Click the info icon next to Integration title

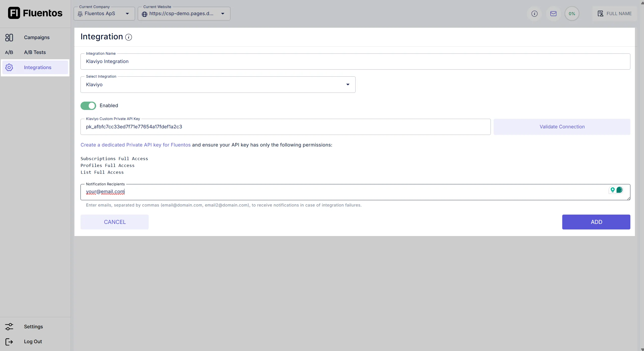point(128,37)
